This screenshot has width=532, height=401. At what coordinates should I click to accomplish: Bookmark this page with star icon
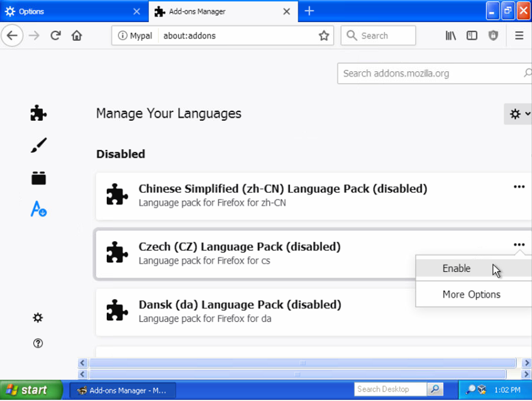[324, 35]
